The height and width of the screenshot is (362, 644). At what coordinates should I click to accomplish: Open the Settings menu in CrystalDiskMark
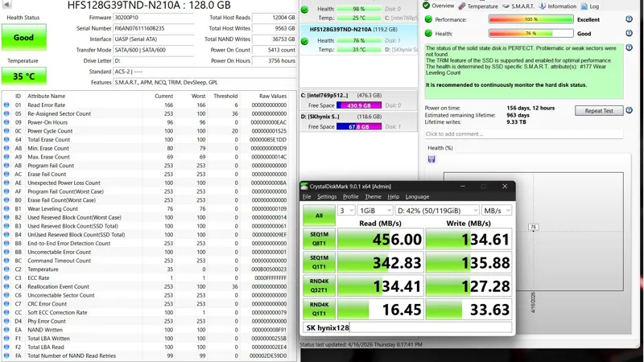[327, 196]
